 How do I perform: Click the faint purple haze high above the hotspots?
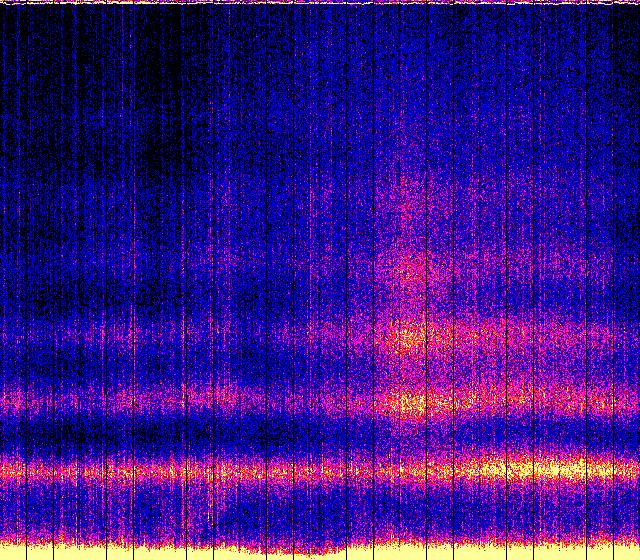410,190
